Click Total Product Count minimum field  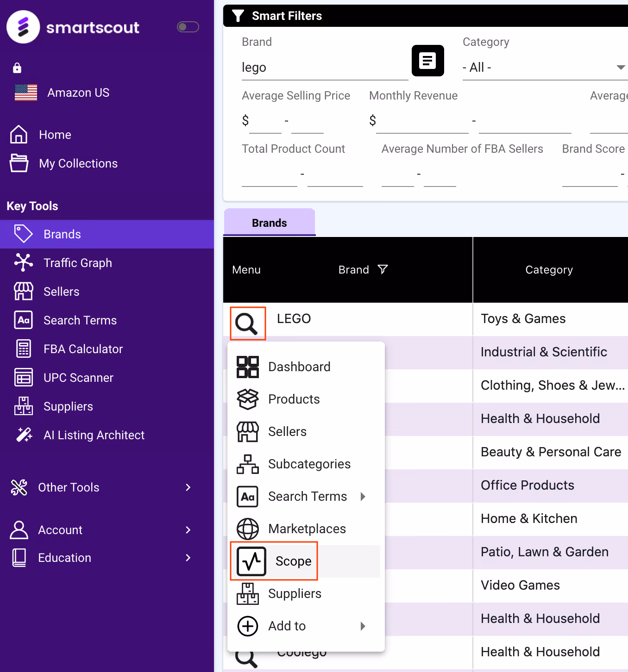(x=270, y=175)
